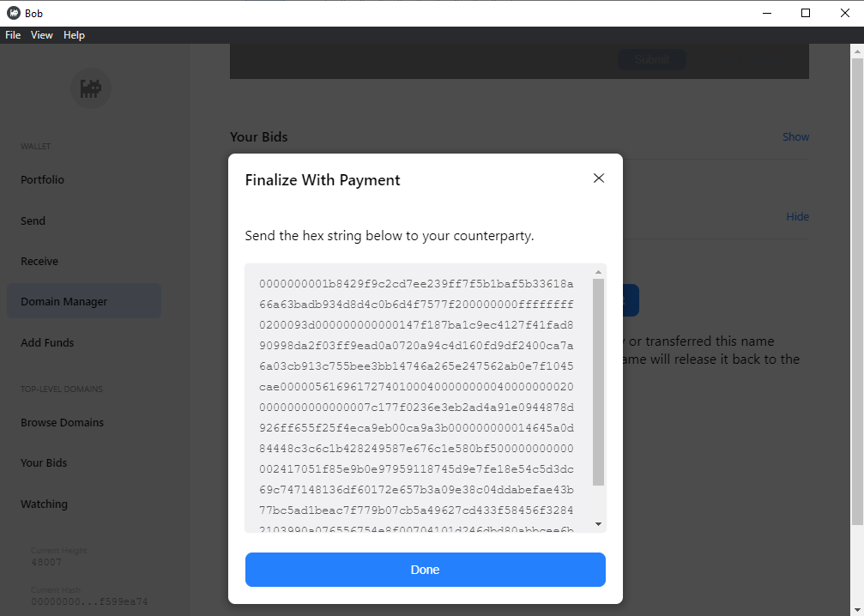Click the Bob logo in the sidebar
Image resolution: width=864 pixels, height=616 pixels.
click(90, 88)
